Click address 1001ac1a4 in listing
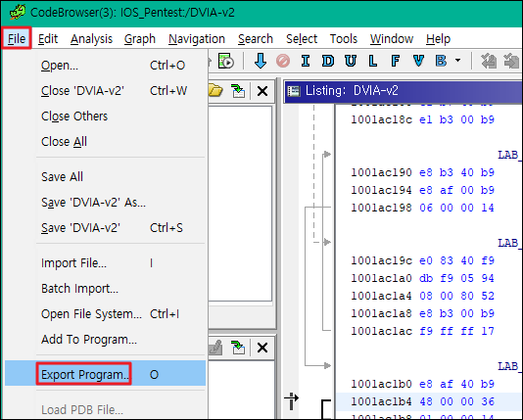 381,296
